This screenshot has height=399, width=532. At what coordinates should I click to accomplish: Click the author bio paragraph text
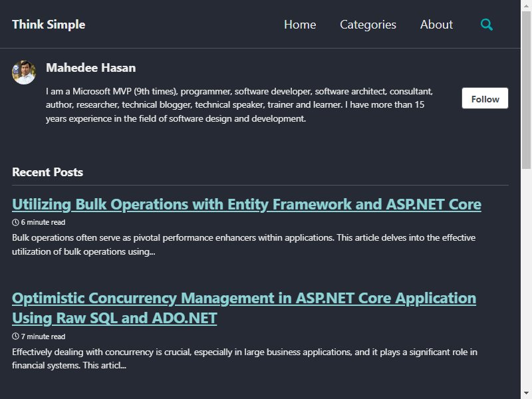tap(239, 105)
